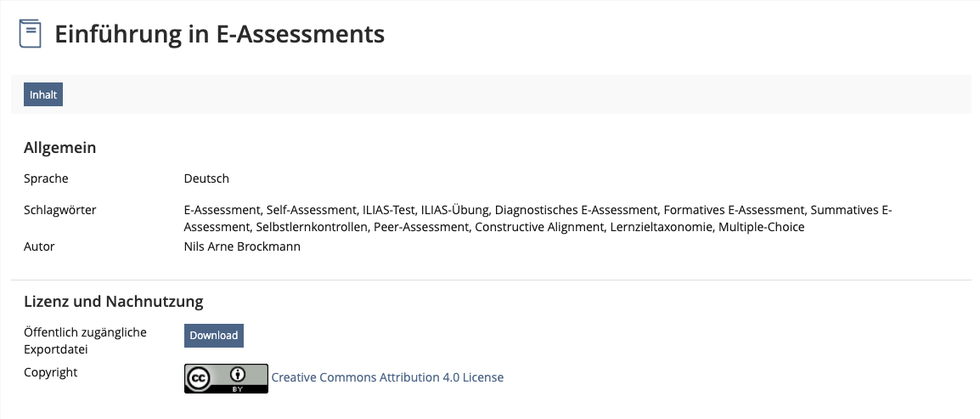Viewport: 980px width, 419px height.
Task: Click the Sprache label
Action: 46,178
